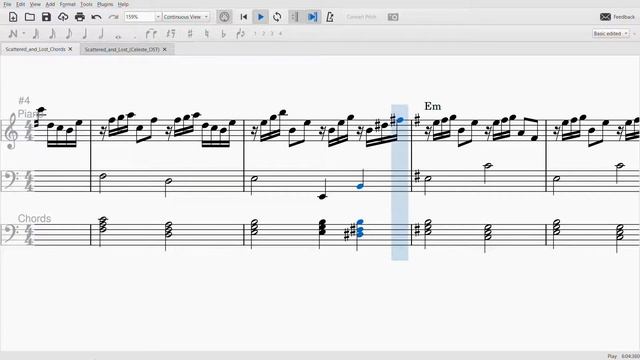Toggle the tie button
The height and width of the screenshot is (360, 640).
click(151, 34)
